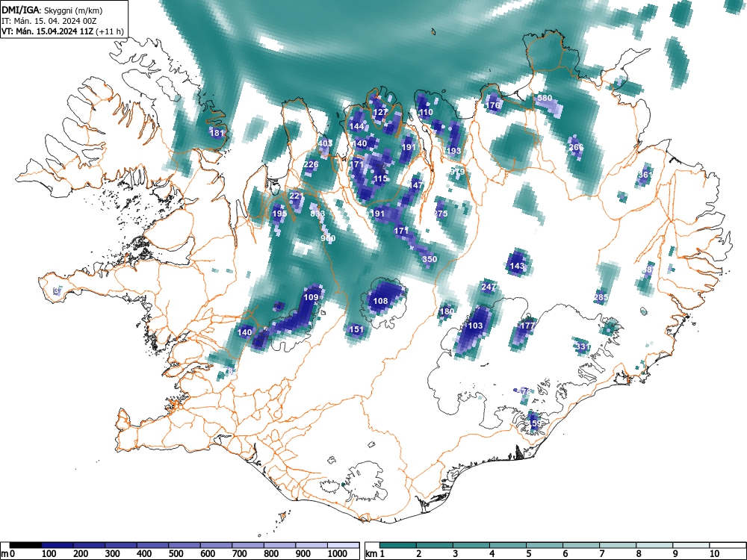Viewport: 747px width, 560px height.
Task: Click the visibility value '221' on the map
Action: coord(297,196)
